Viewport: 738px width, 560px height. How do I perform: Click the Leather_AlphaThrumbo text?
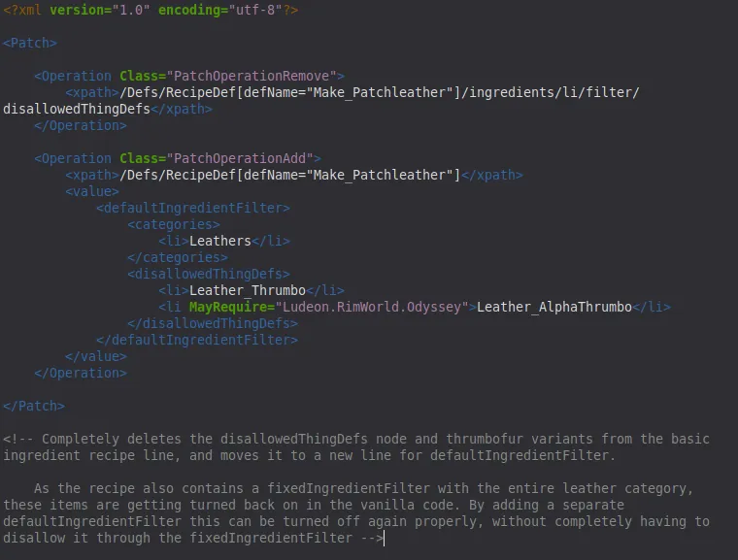[x=554, y=307]
